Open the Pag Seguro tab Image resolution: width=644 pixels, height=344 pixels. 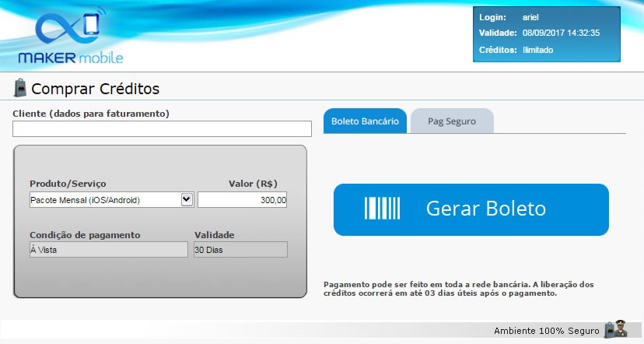(x=452, y=121)
